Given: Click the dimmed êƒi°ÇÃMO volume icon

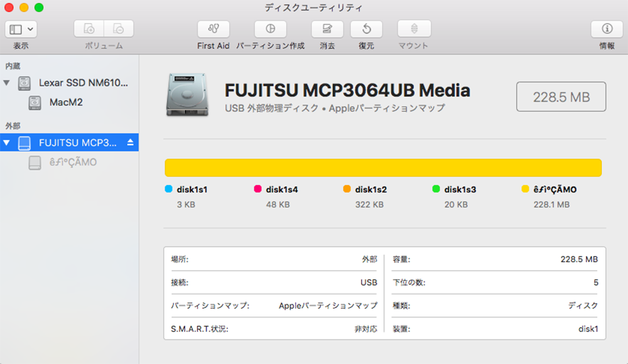Looking at the screenshot, I should click(x=35, y=163).
